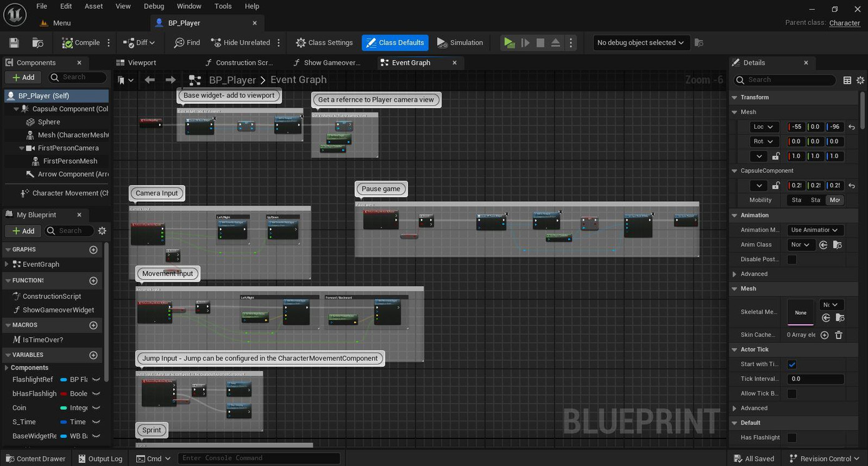
Task: Click add-function plus icon beside FUNCTIONS
Action: 94,280
